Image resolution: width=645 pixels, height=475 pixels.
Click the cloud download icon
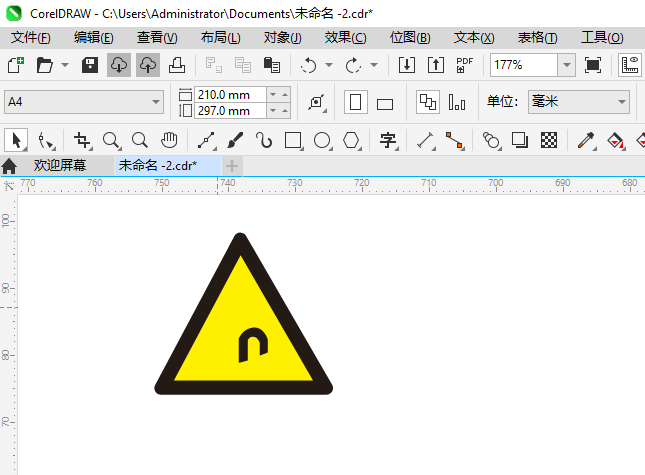point(119,65)
